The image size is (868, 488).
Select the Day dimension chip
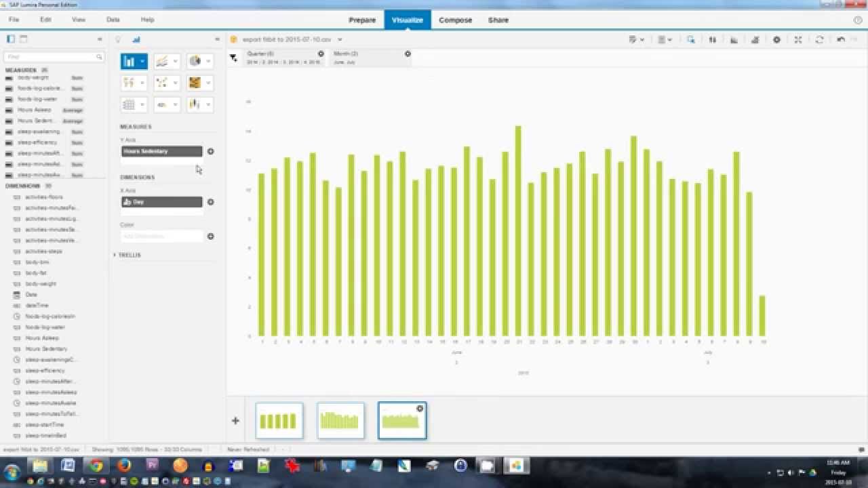[162, 202]
